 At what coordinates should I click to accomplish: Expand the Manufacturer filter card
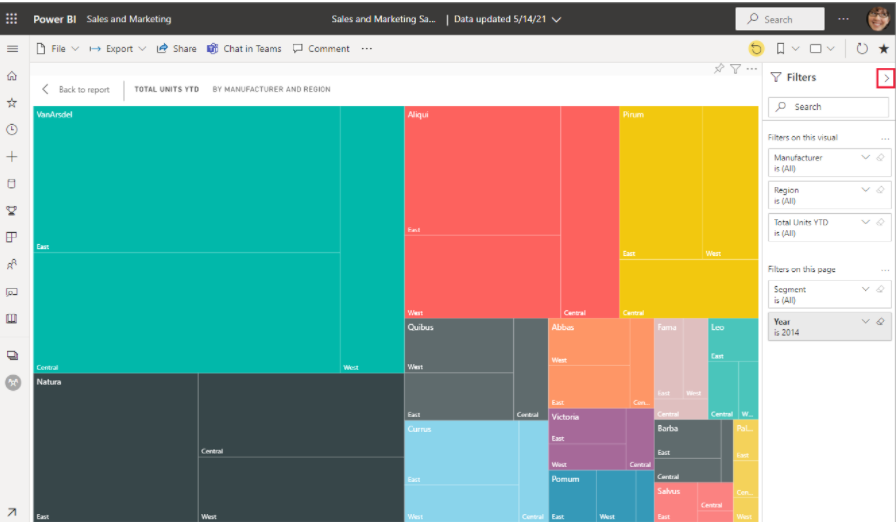coord(865,158)
